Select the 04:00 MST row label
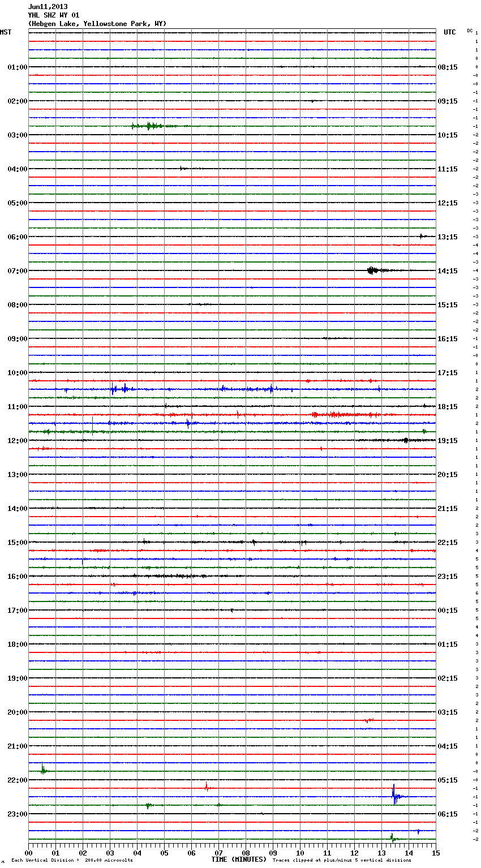The width and height of the screenshot is (481, 868). tap(17, 169)
